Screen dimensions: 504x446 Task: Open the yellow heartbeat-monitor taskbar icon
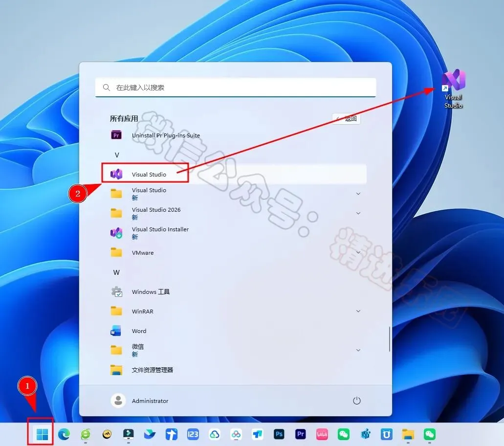[107, 434]
